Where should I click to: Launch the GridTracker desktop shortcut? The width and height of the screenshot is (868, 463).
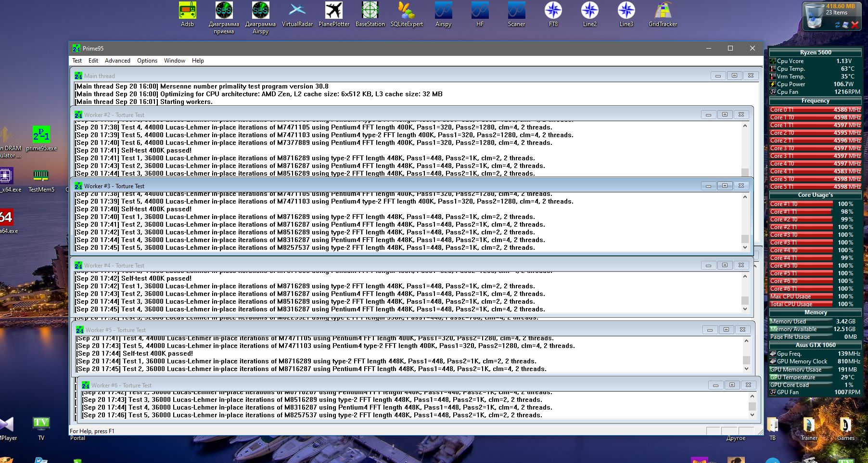coord(663,11)
